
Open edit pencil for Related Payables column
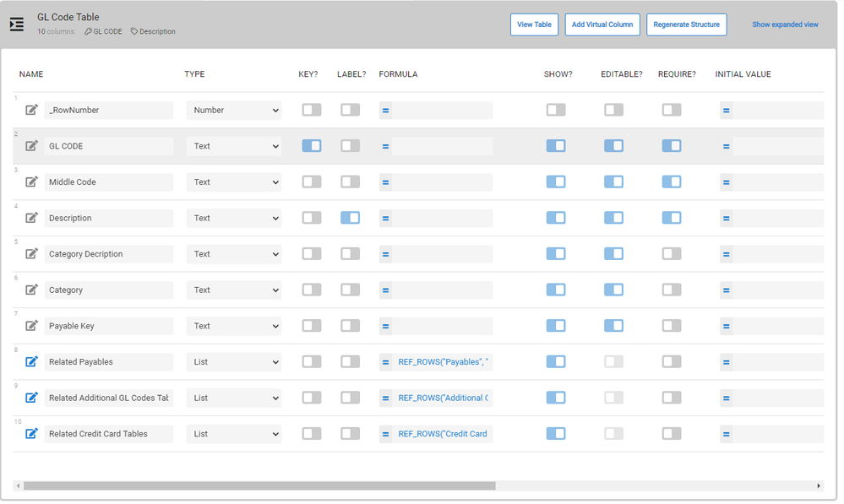click(32, 362)
